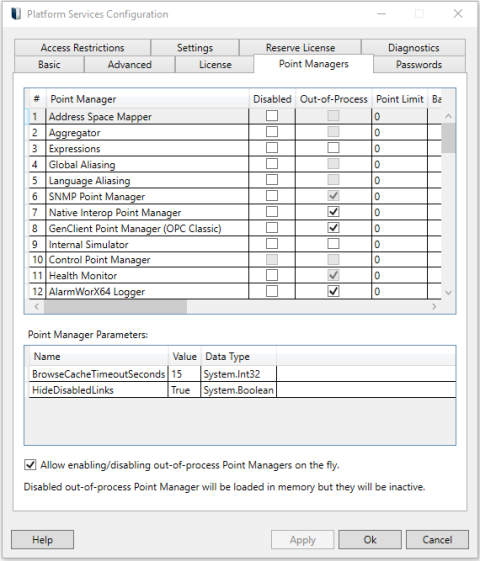The width and height of the screenshot is (480, 561).
Task: Uncheck Out-of-Process for AlarmWorX64 Logger
Action: tap(333, 291)
